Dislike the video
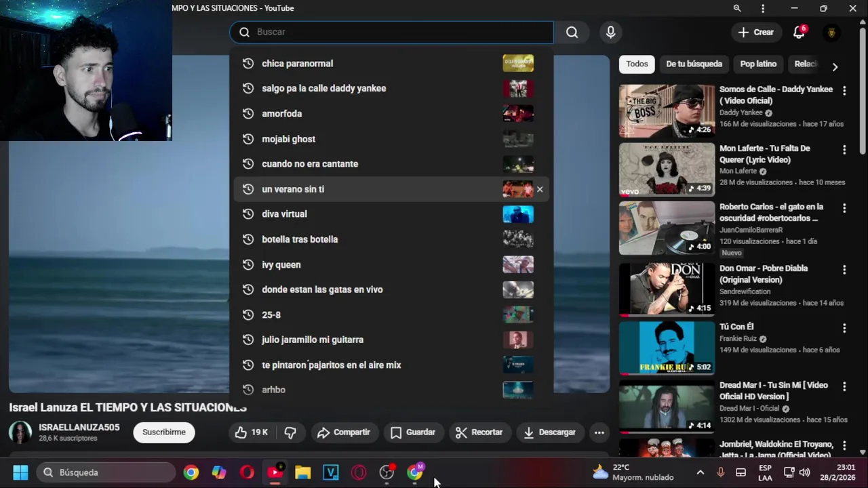The width and height of the screenshot is (868, 488). (290, 432)
